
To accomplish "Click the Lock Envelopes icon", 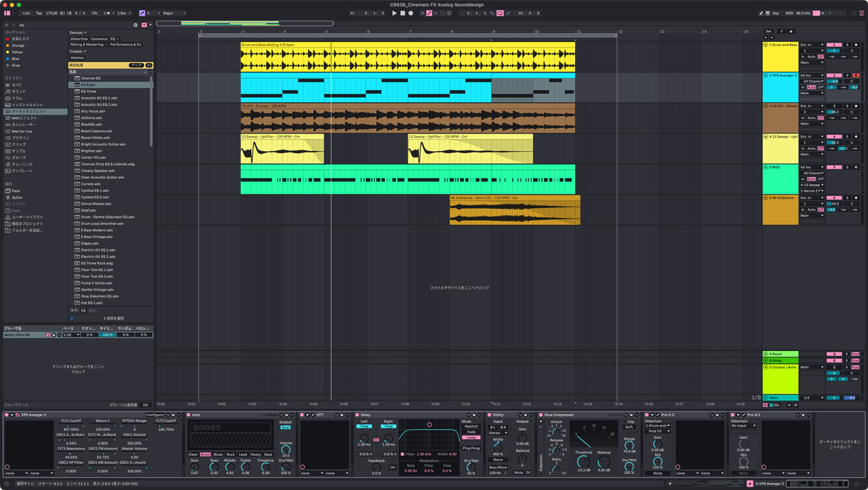I will (791, 31).
